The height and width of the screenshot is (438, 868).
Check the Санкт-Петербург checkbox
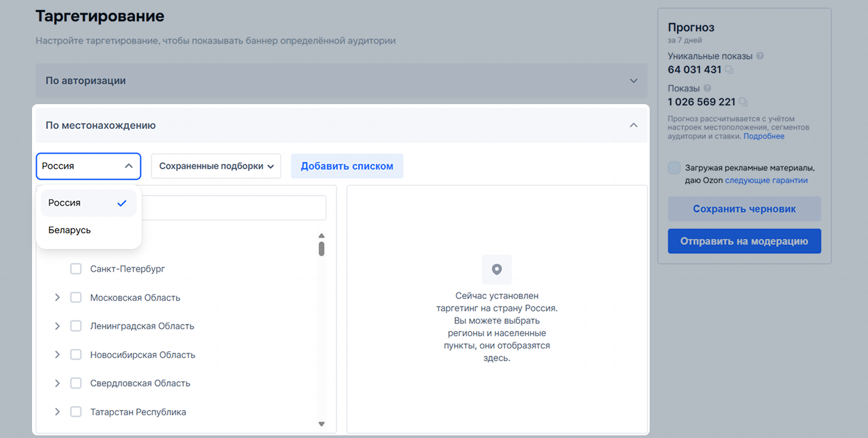click(x=76, y=269)
